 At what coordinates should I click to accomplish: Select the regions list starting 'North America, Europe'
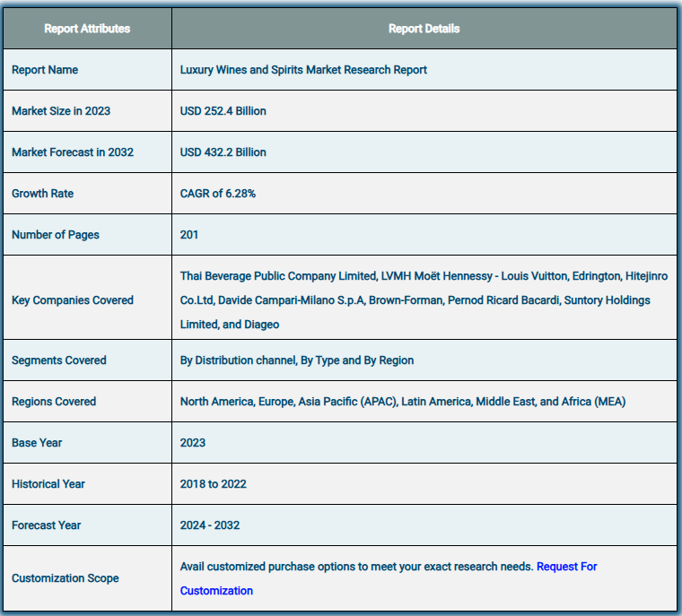(403, 401)
